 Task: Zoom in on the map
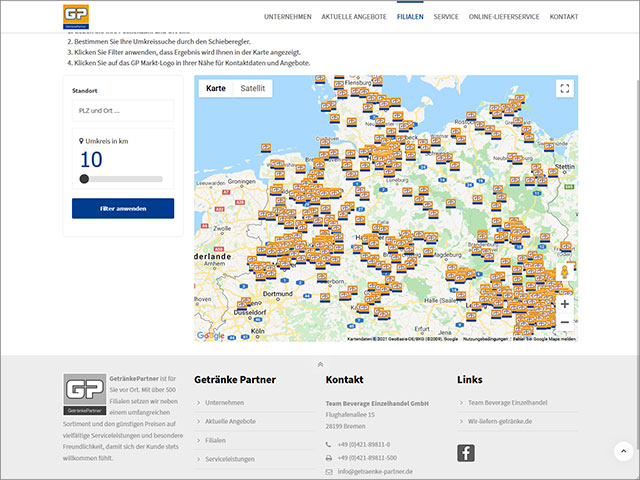pyautogui.click(x=565, y=304)
